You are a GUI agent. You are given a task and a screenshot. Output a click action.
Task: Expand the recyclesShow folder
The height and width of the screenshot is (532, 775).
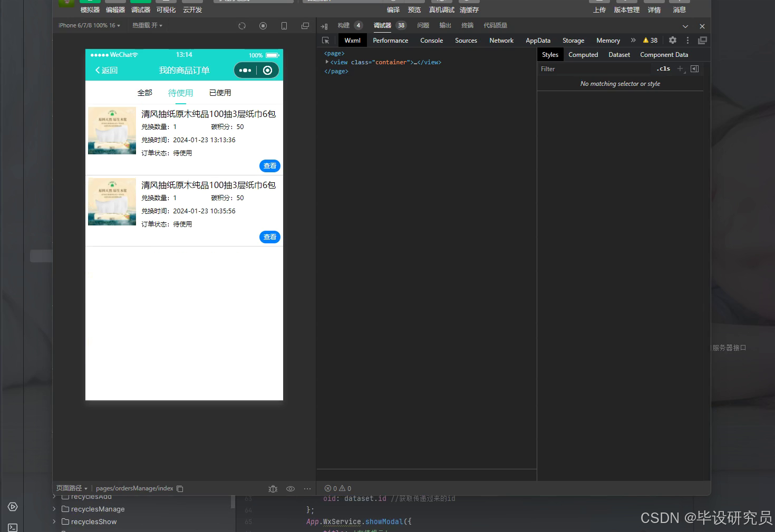[54, 521]
